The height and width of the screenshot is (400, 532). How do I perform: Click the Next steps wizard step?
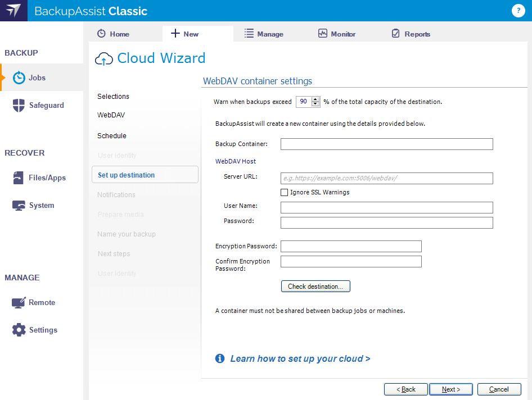coord(114,253)
